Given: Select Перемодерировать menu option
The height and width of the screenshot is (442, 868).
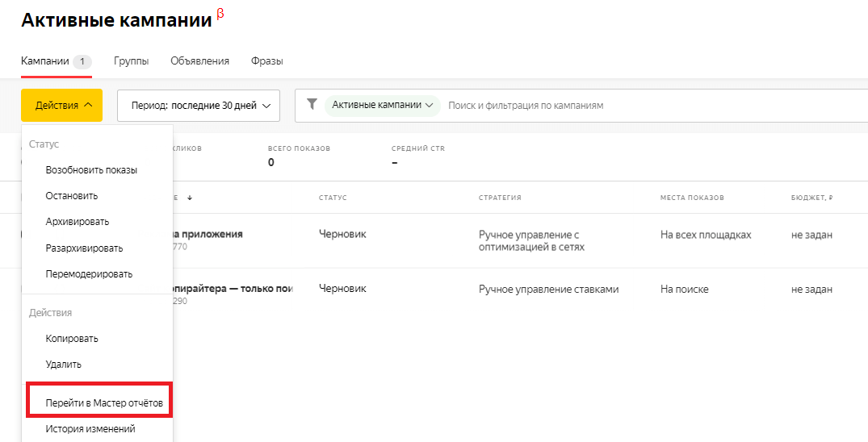Looking at the screenshot, I should [89, 273].
